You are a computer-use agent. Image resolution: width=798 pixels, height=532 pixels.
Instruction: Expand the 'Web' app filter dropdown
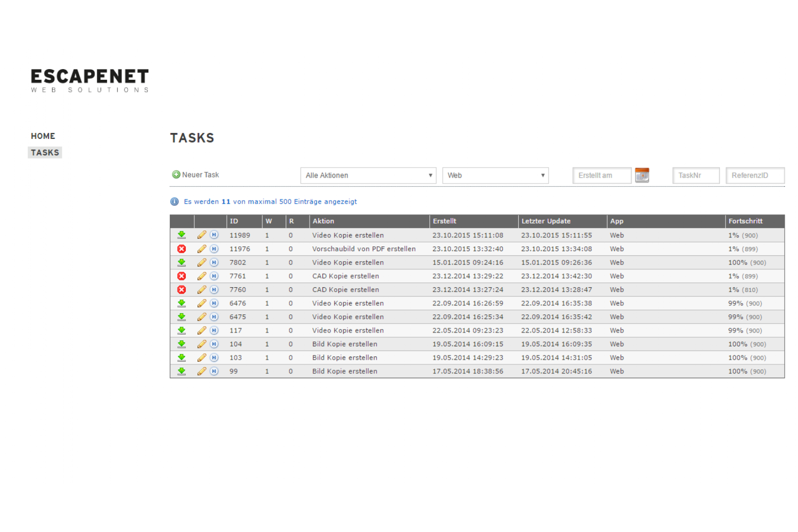coord(495,176)
